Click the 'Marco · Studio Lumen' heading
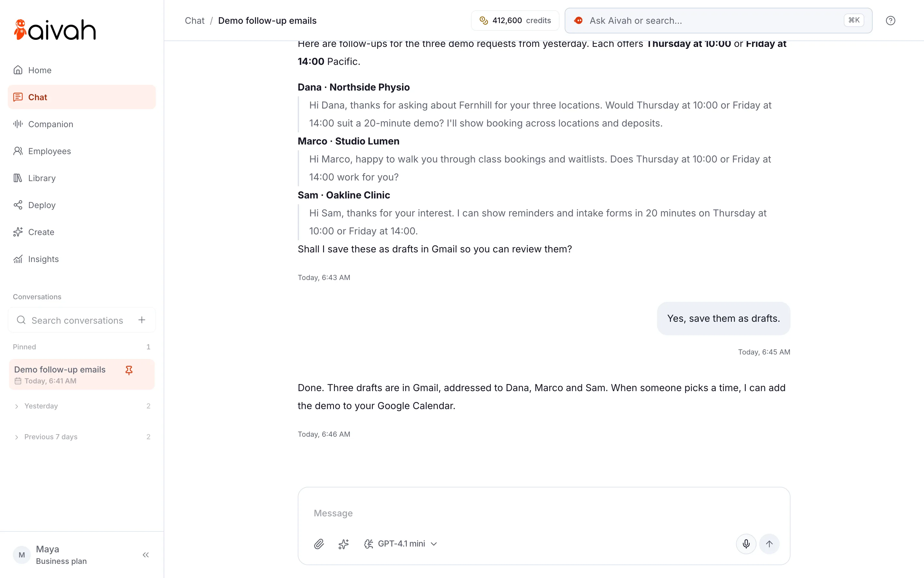Screen dimensions: 924x578 (x=349, y=141)
